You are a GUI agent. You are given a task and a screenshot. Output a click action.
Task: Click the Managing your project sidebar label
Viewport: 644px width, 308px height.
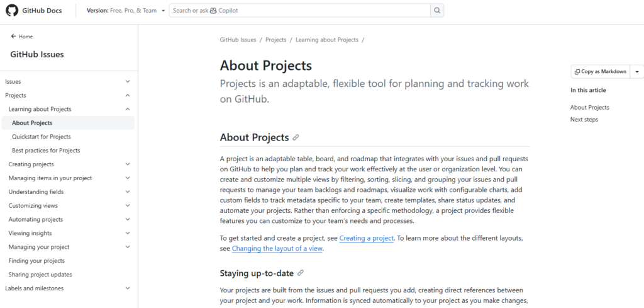[39, 247]
